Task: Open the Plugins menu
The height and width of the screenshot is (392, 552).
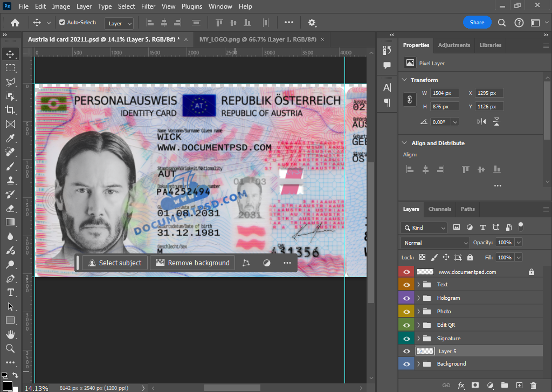Action: pos(192,6)
